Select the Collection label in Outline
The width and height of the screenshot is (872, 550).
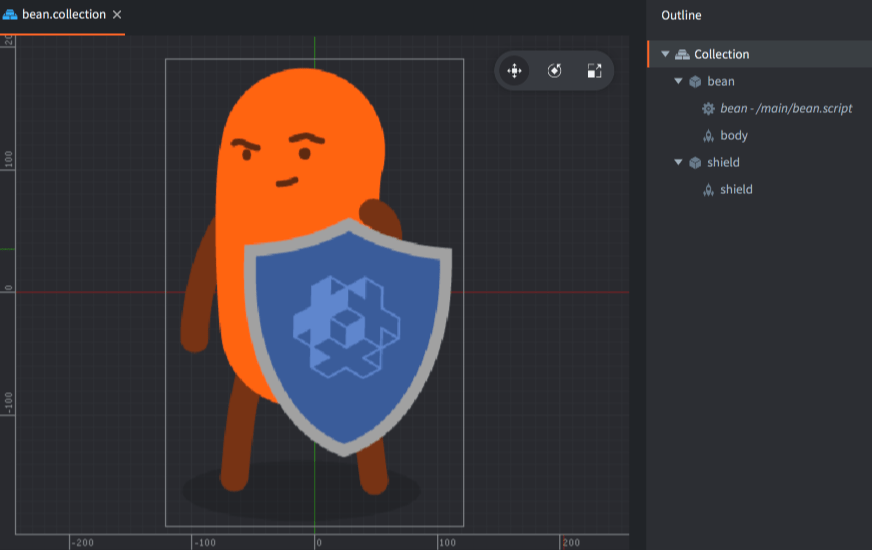pyautogui.click(x=721, y=54)
